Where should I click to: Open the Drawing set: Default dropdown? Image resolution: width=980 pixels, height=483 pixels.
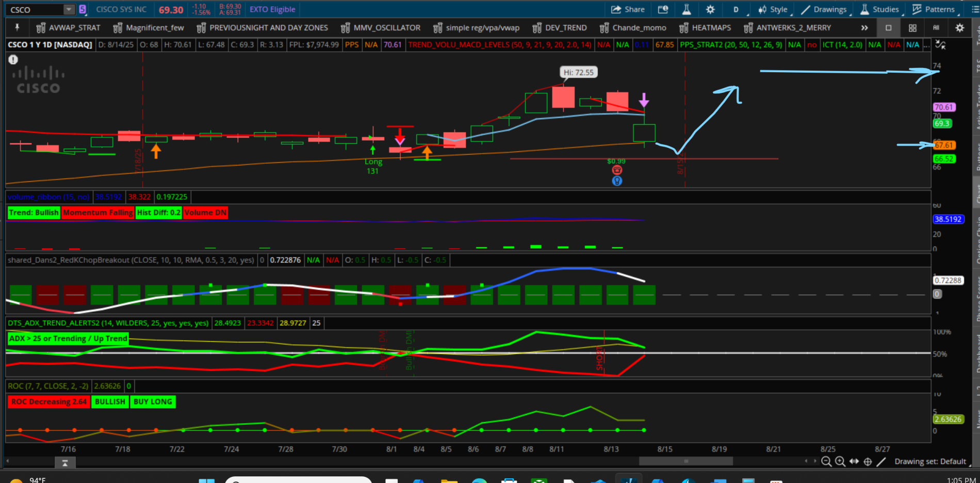932,462
